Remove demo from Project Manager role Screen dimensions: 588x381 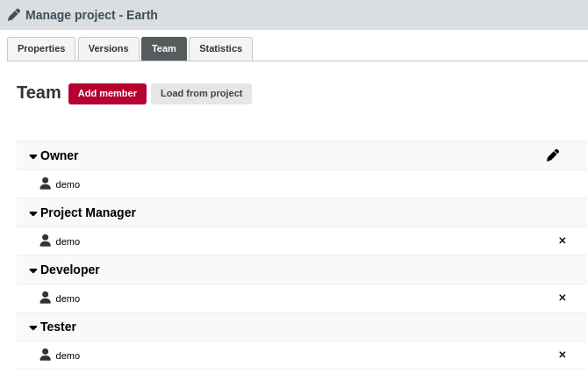(x=563, y=241)
